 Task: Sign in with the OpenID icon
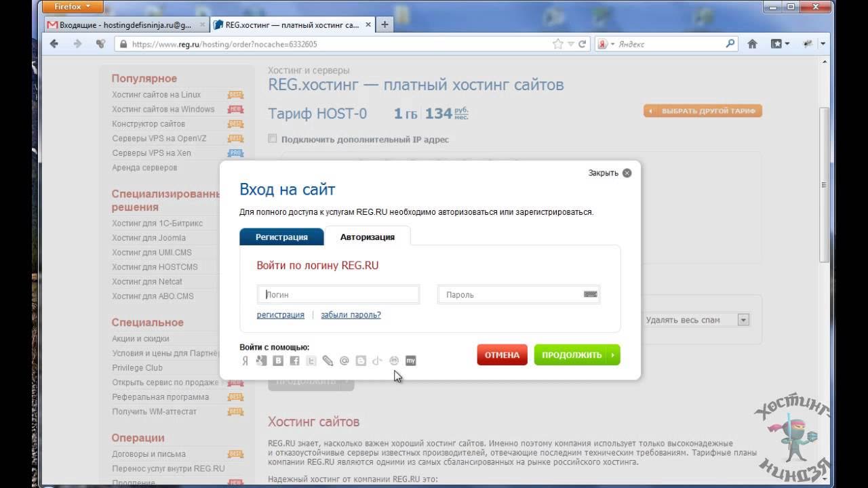(x=377, y=361)
